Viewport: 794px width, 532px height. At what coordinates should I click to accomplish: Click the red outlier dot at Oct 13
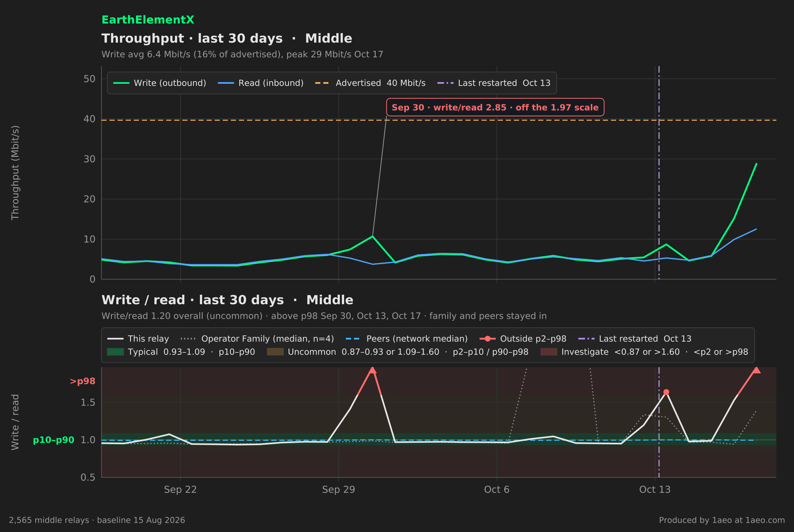pos(666,392)
